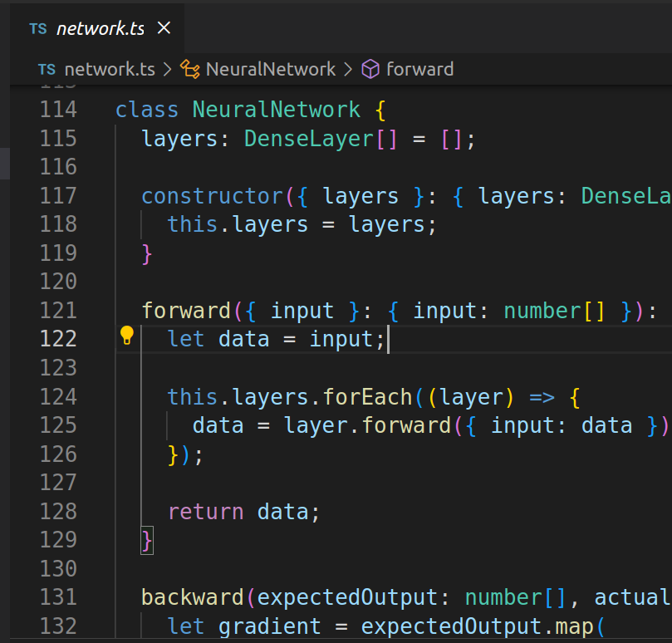Click the lightbulb code action icon
This screenshot has height=643, width=672.
click(126, 336)
